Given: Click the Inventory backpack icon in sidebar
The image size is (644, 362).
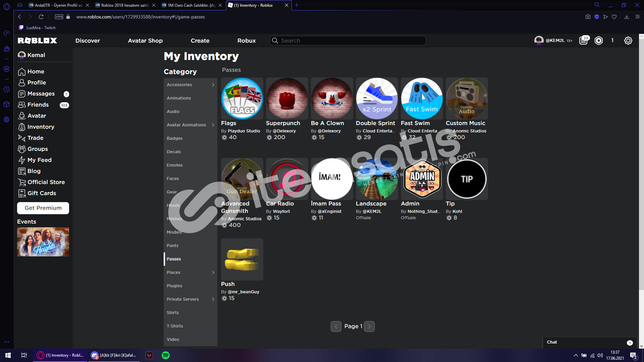Looking at the screenshot, I should click(x=22, y=127).
